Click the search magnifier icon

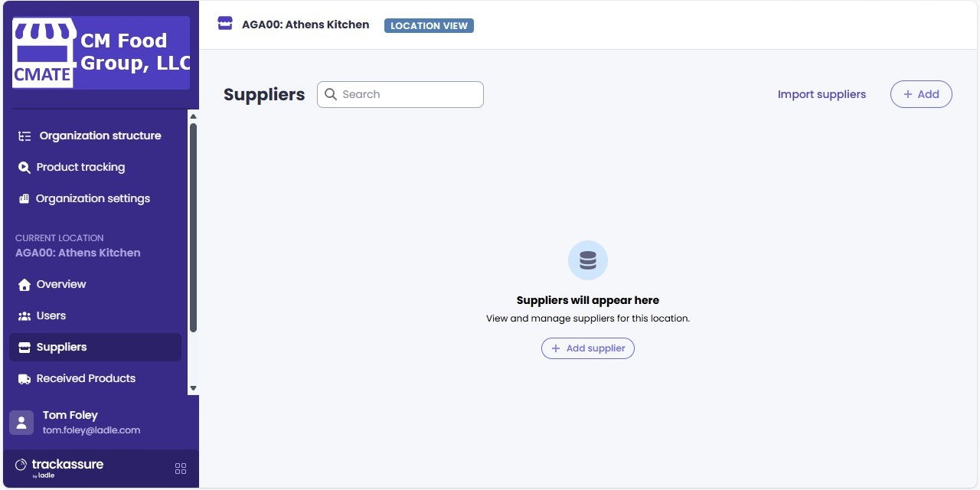[331, 94]
